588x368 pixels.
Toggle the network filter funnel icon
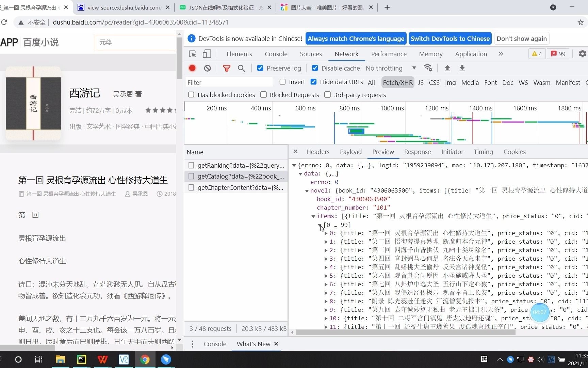point(227,68)
